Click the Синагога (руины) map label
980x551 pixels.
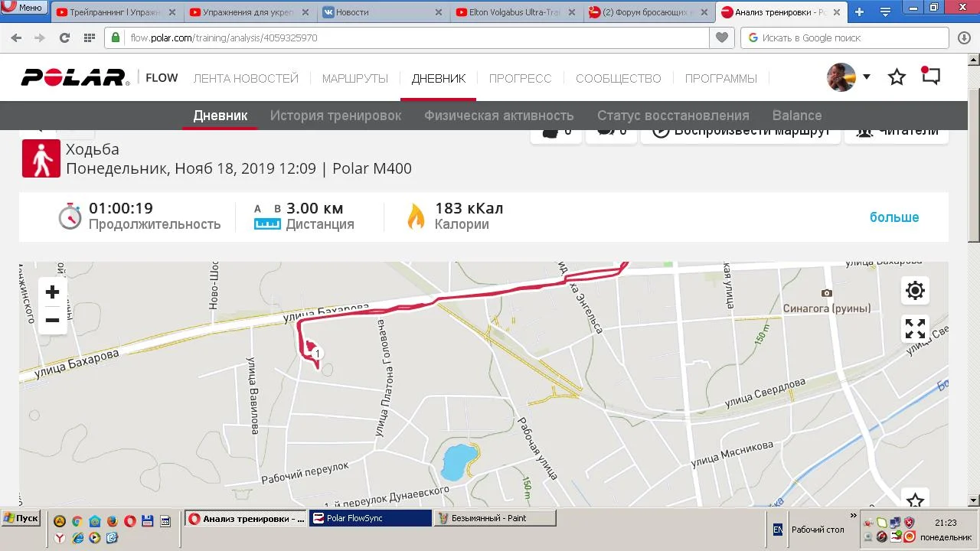click(x=827, y=308)
